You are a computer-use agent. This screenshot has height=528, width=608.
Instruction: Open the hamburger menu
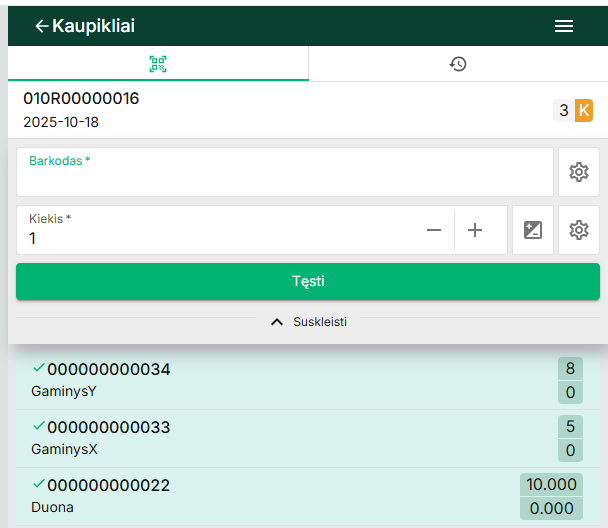pos(564,26)
